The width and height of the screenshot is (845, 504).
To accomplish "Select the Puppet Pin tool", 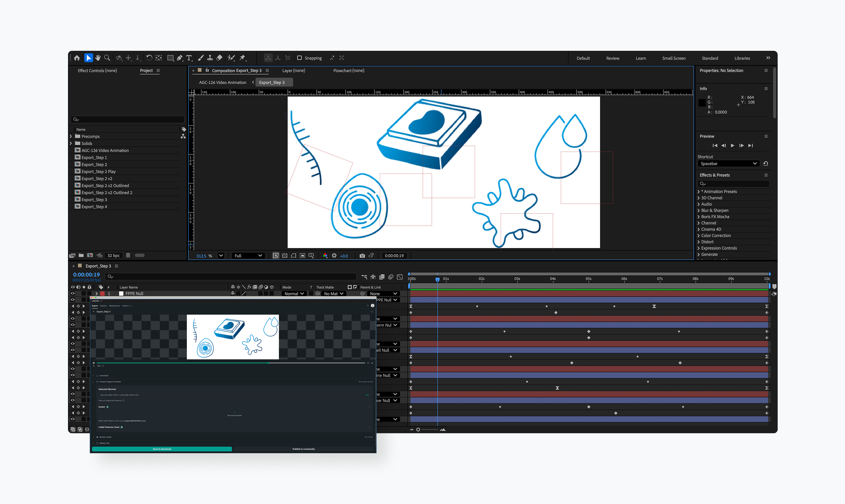I will pyautogui.click(x=242, y=58).
